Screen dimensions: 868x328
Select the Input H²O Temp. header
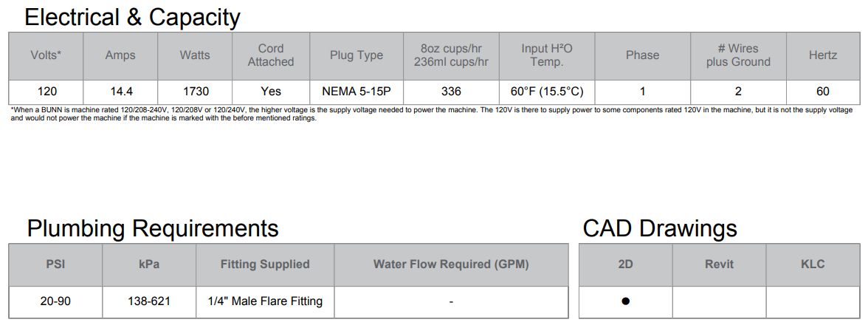click(x=547, y=55)
